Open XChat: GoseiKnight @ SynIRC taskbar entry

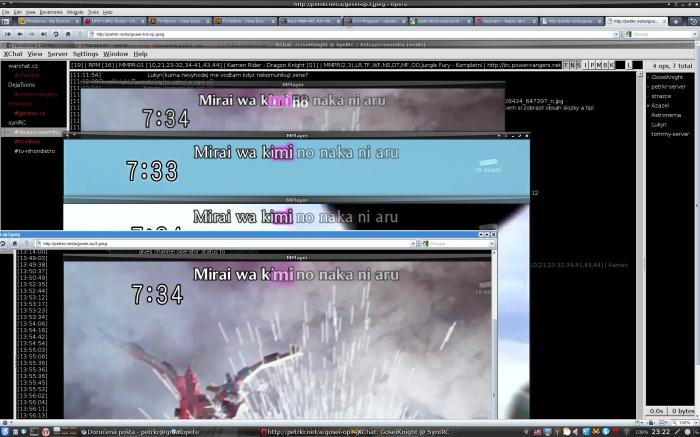pos(404,432)
